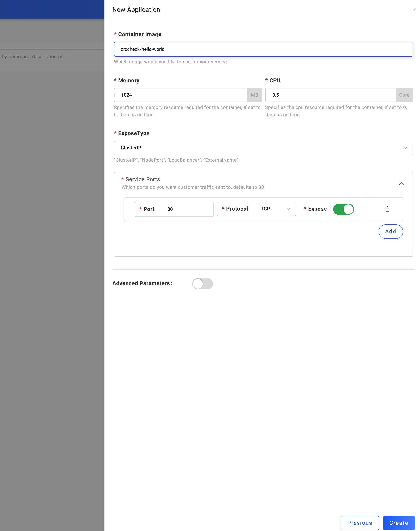
Task: Delete the port 80 row with trash icon
Action: click(x=387, y=209)
